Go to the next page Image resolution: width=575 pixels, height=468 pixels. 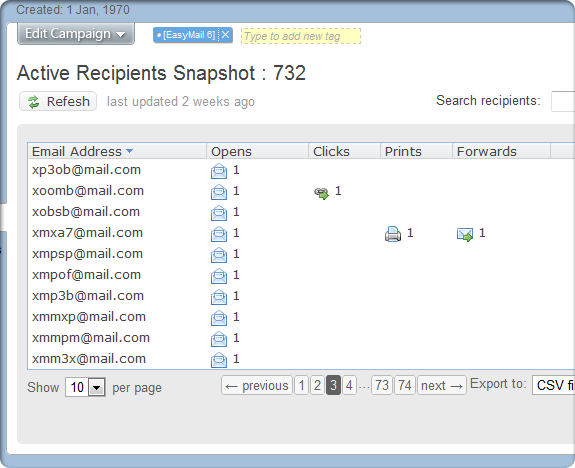click(442, 385)
